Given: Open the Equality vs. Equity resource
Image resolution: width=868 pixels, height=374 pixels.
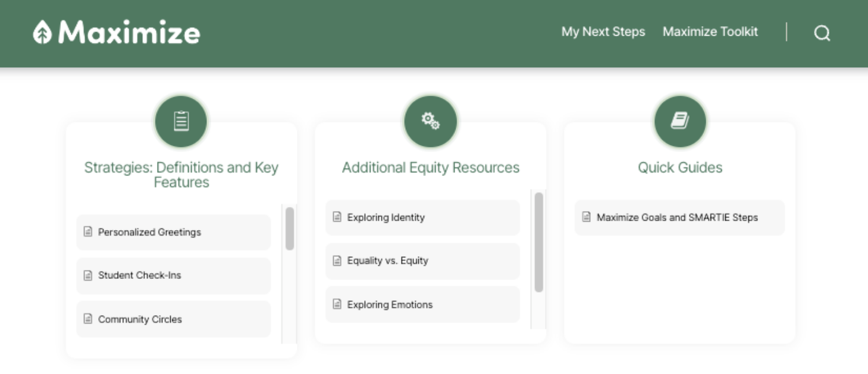Looking at the screenshot, I should [x=422, y=261].
